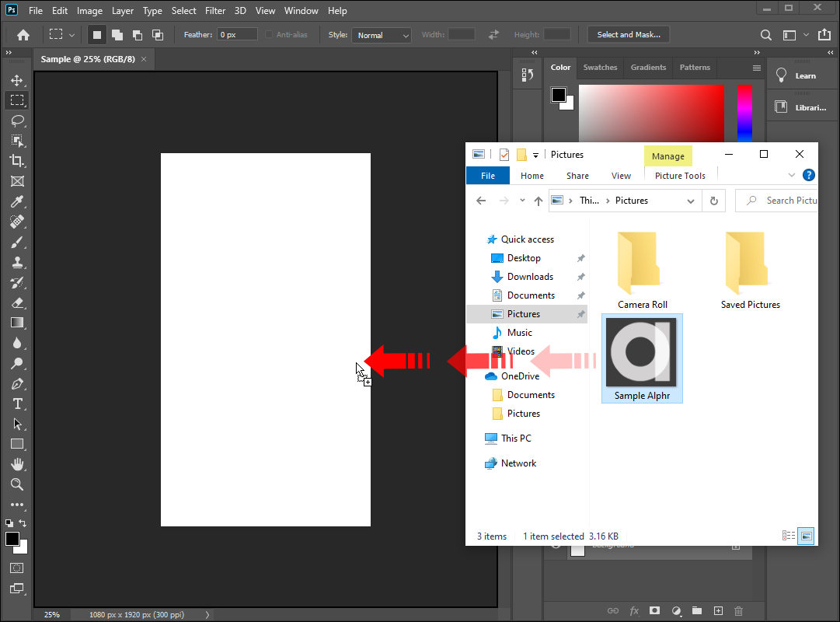
Task: Open the Photoshop search magnifier icon
Action: [x=766, y=35]
